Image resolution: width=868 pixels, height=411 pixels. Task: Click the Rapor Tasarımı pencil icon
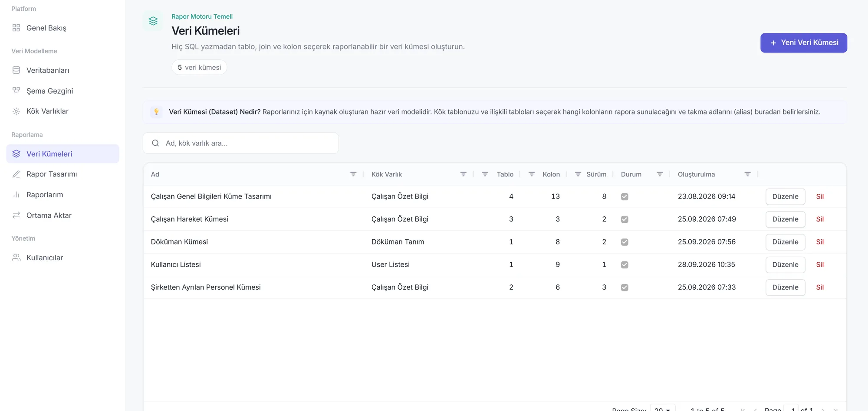pos(16,174)
